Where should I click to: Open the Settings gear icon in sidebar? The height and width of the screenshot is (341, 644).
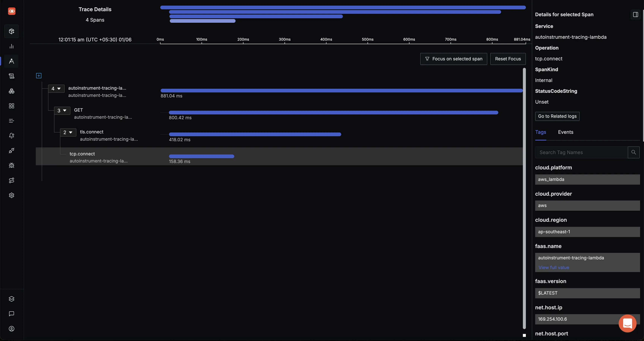click(12, 195)
